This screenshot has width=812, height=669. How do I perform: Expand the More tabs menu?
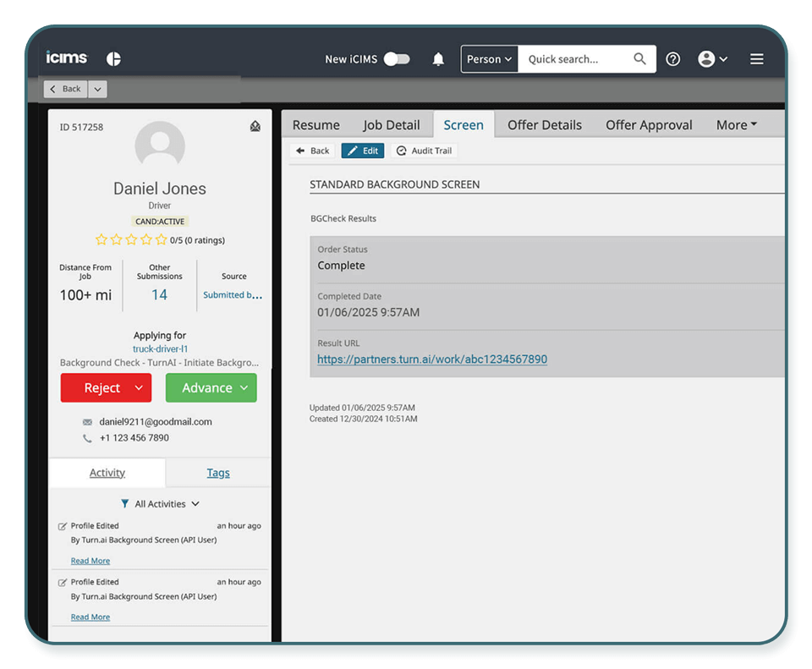pyautogui.click(x=736, y=125)
